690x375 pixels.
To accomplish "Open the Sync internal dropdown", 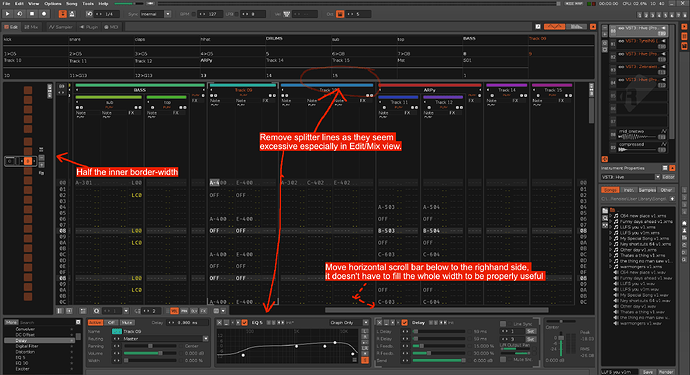I will [155, 14].
